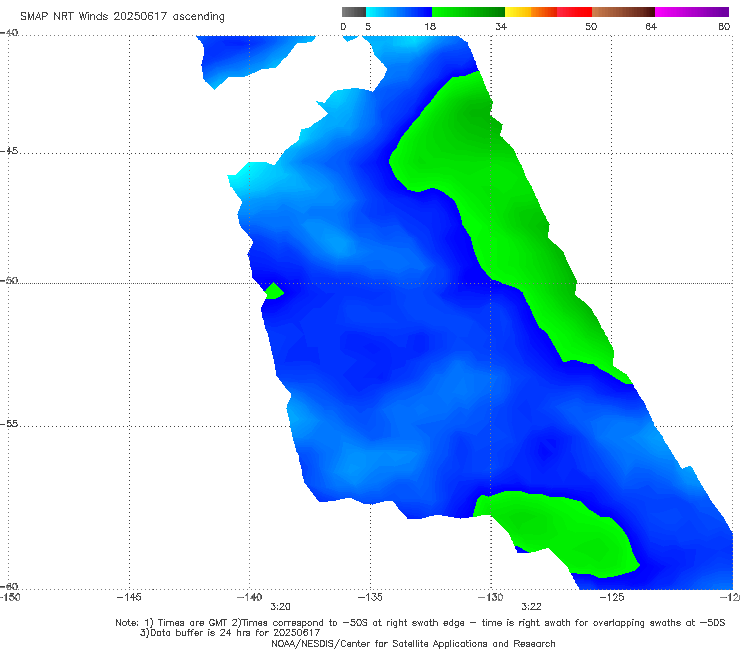This screenshot has height=650, width=740.
Task: Click the swath time label '3:20'
Action: point(280,607)
